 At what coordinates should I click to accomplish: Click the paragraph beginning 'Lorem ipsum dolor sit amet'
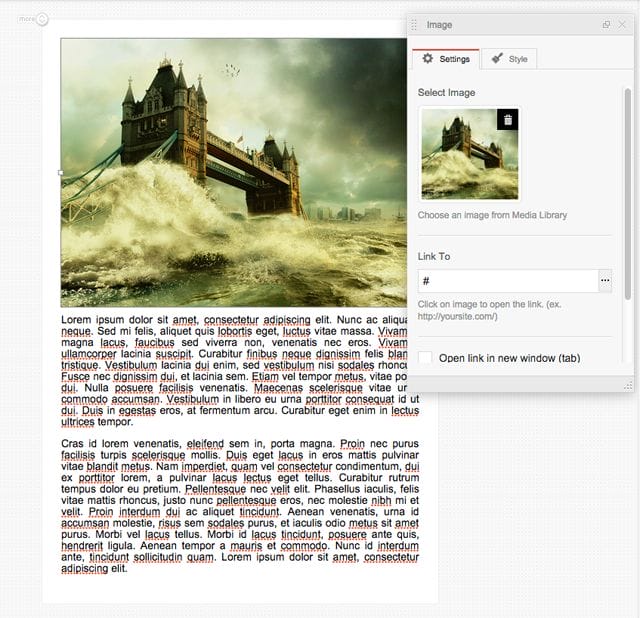[x=240, y=371]
